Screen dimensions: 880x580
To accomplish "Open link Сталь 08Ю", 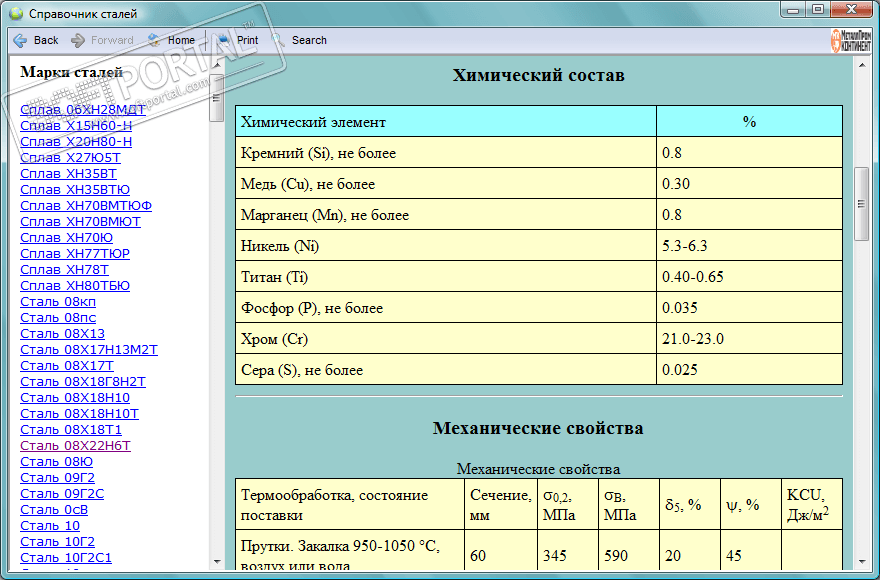I will 57,462.
